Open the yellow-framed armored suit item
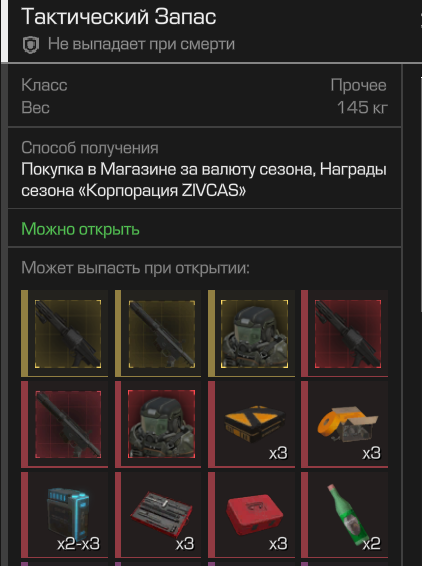 click(252, 333)
